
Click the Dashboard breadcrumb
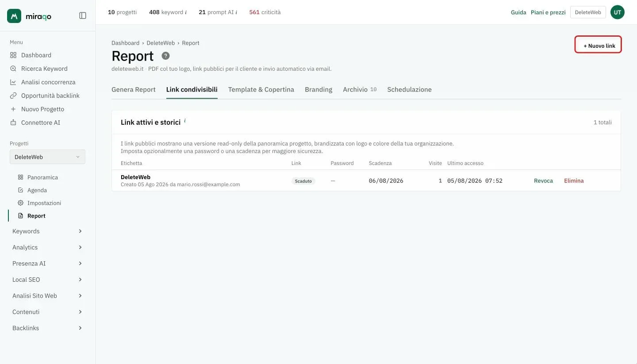[125, 43]
